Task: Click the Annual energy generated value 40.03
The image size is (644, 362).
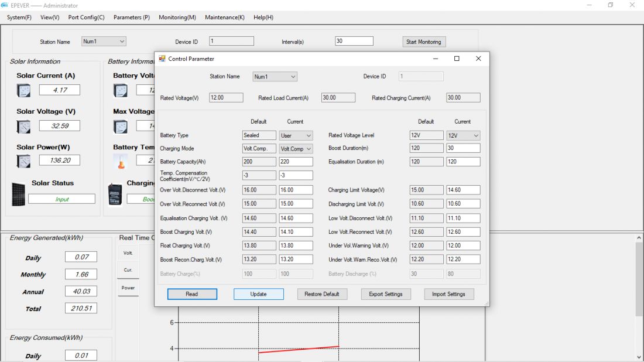Action: point(81,292)
